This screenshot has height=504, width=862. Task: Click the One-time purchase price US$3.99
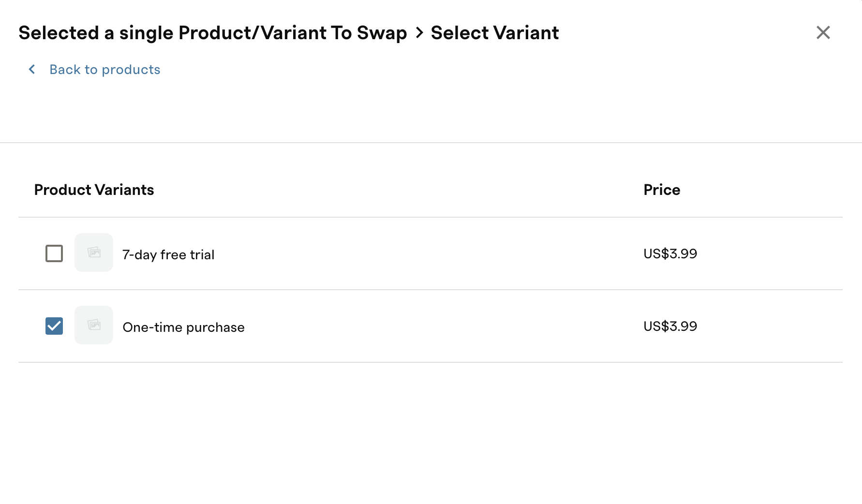(x=670, y=326)
